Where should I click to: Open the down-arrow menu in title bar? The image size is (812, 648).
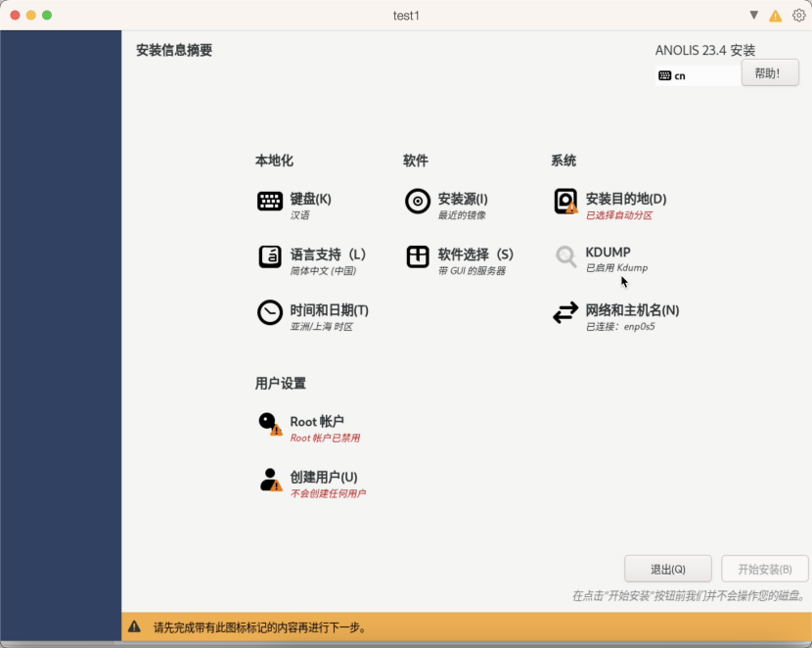[754, 15]
